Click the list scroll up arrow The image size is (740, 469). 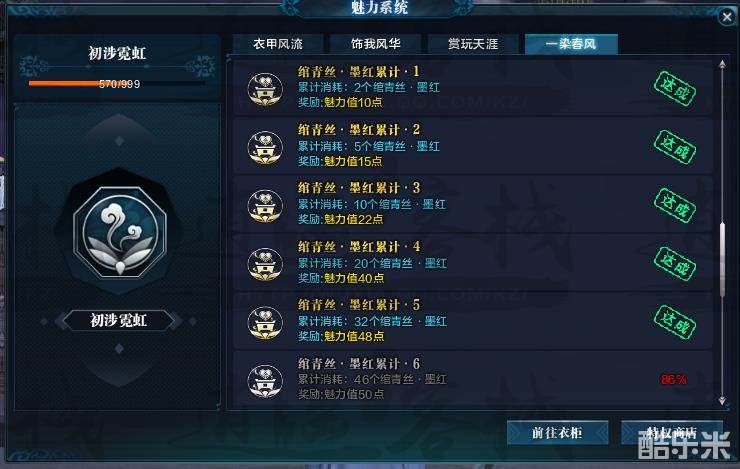tap(722, 65)
